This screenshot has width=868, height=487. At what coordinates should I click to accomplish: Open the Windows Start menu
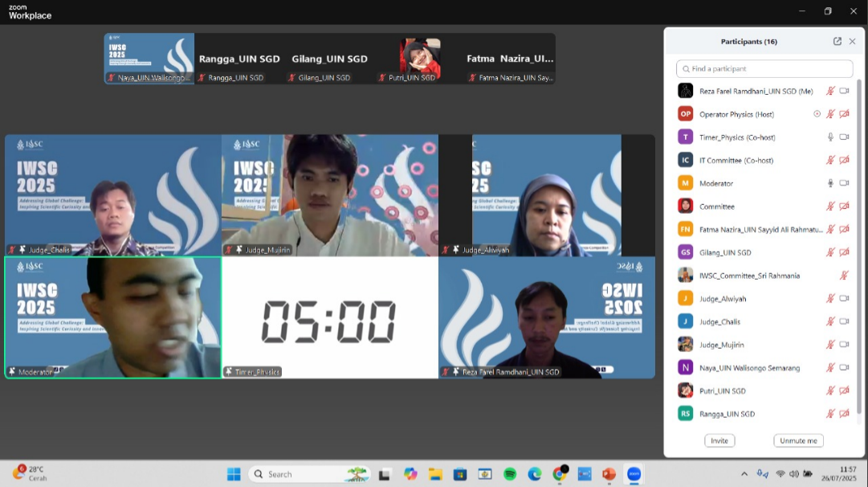coord(234,474)
